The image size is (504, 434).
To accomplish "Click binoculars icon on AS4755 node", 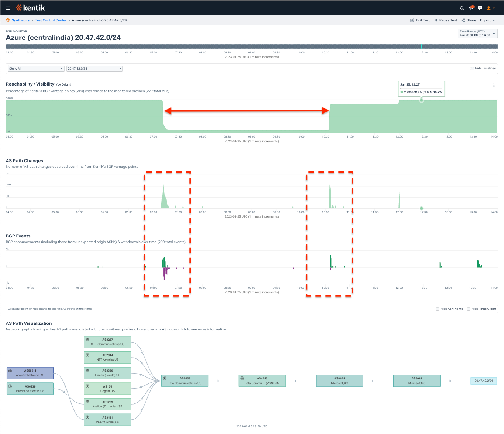I will pos(242,378).
